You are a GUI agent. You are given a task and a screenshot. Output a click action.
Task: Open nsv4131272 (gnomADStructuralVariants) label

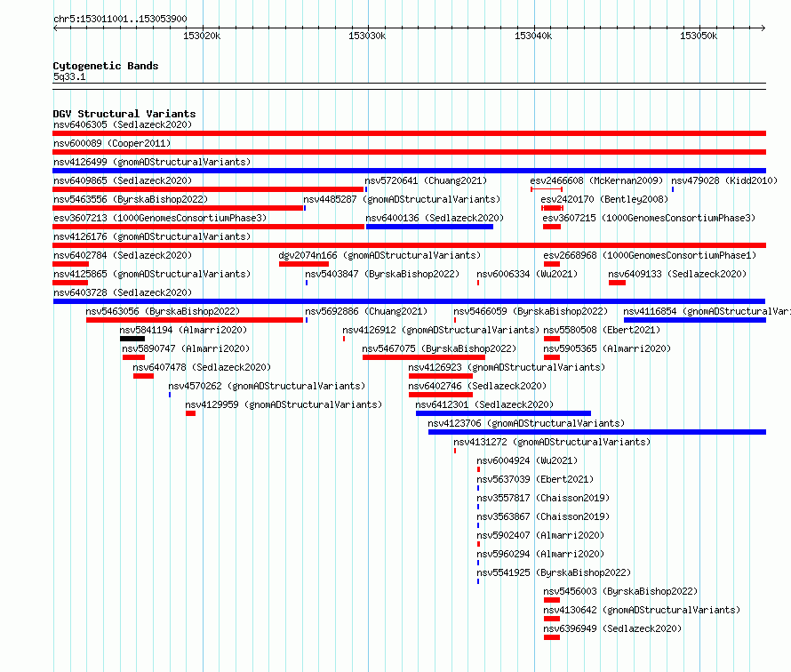pos(552,442)
